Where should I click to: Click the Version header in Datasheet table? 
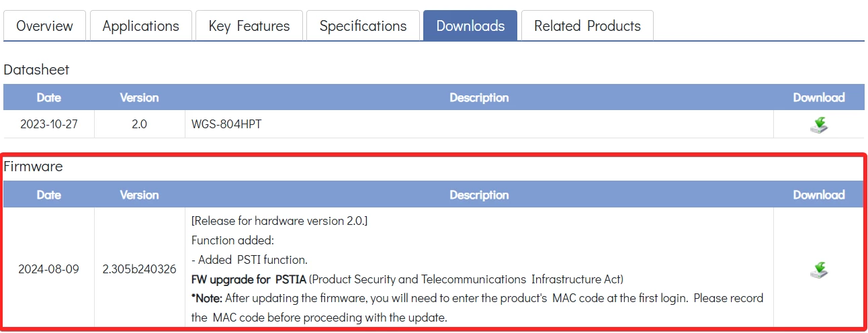click(x=139, y=97)
